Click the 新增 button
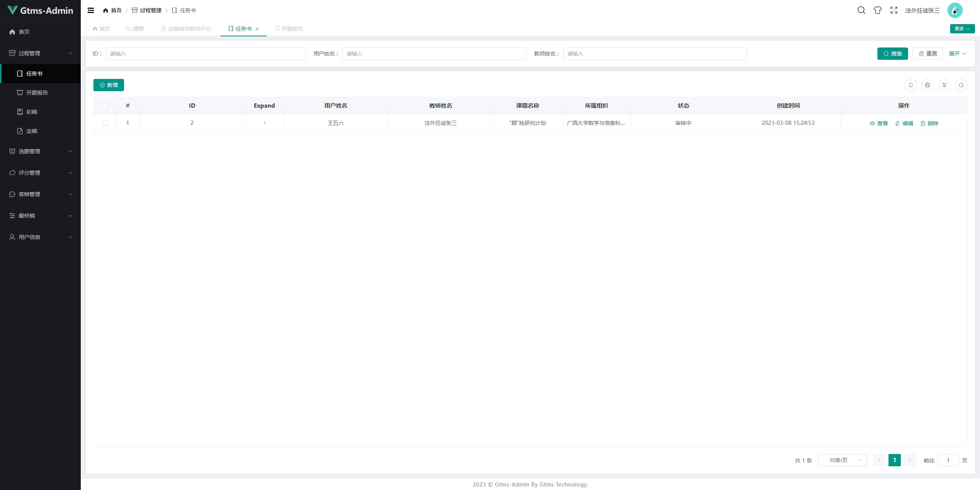Screen dimensions: 980x490 pyautogui.click(x=109, y=85)
